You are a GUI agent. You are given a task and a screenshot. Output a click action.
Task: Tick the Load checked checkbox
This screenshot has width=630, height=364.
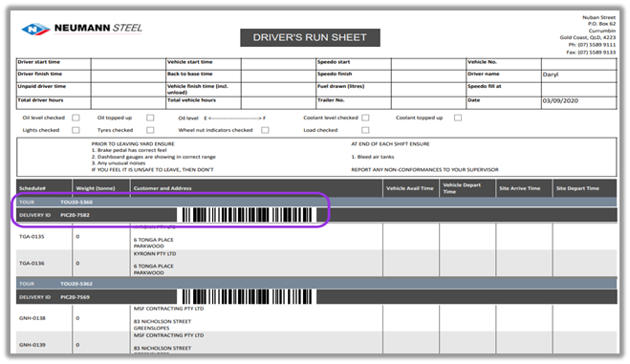pos(365,130)
